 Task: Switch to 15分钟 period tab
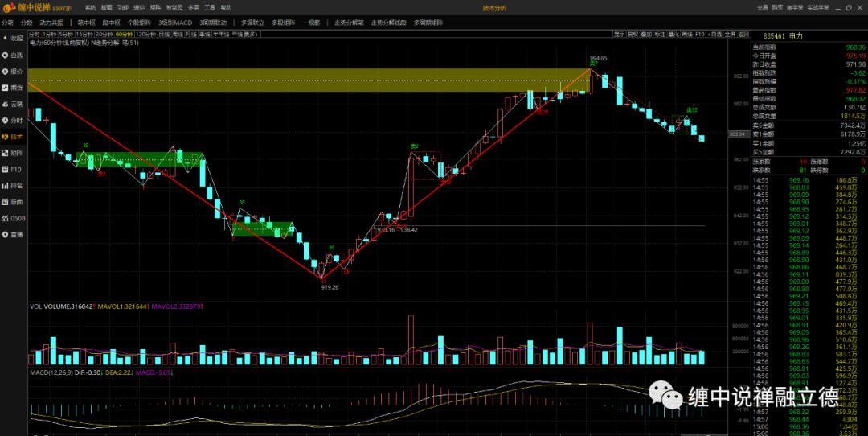pyautogui.click(x=84, y=35)
